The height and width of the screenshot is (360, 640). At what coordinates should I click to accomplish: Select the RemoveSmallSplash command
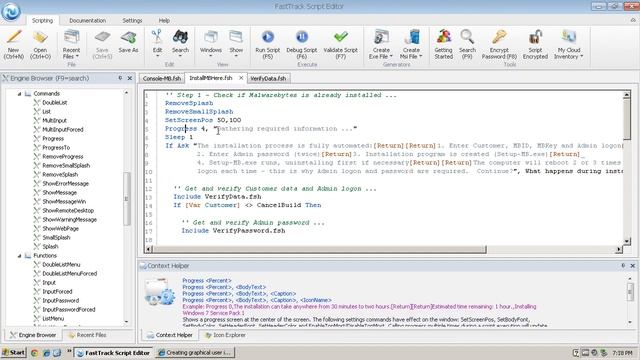[66, 166]
